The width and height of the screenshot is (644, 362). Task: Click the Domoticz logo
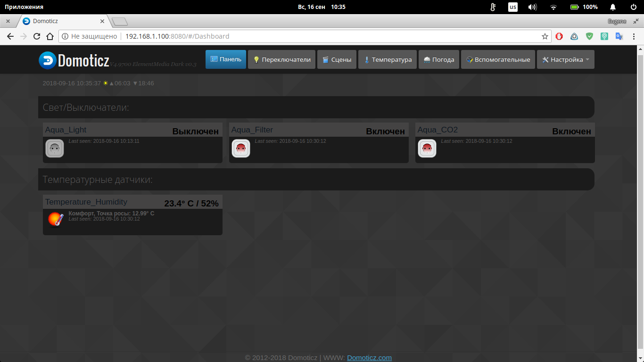click(74, 60)
